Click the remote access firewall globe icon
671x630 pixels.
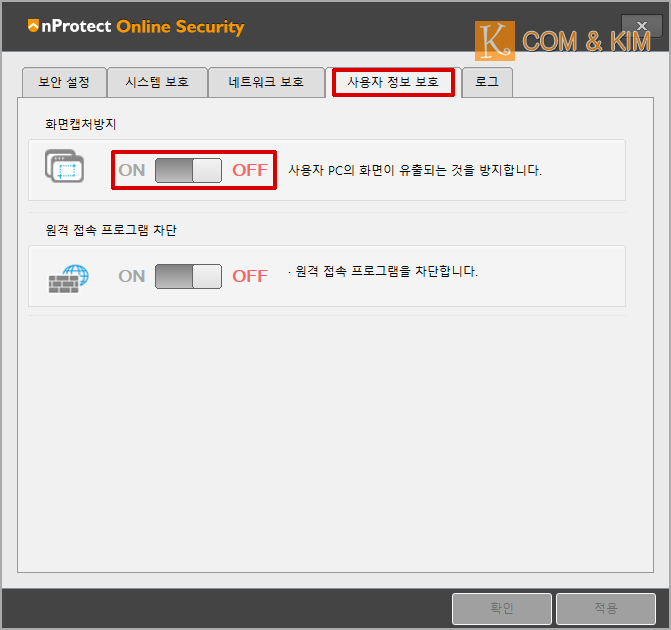(68, 279)
